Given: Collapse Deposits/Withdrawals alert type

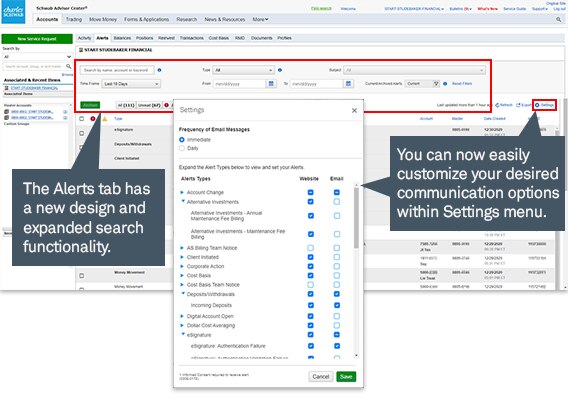Looking at the screenshot, I should pyautogui.click(x=183, y=293).
